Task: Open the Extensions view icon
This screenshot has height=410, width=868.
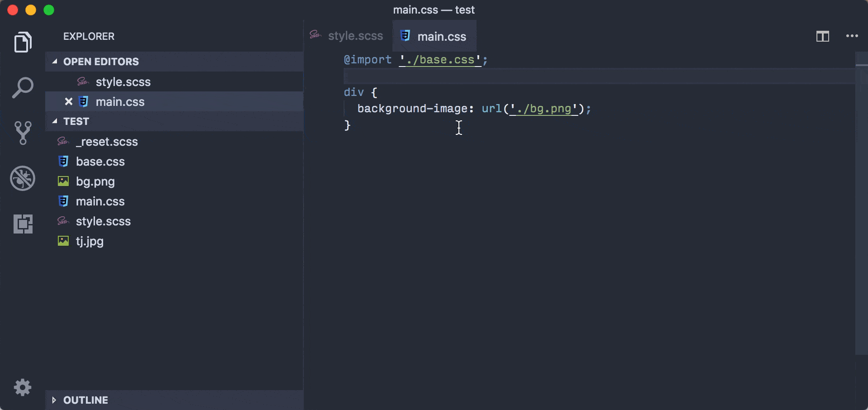Action: 22,224
